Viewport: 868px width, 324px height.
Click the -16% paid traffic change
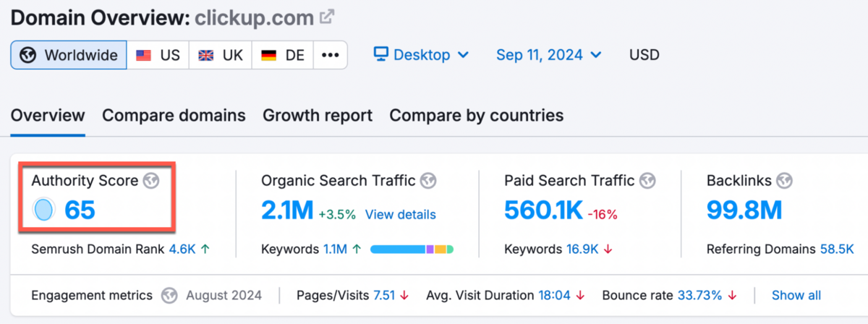tap(602, 215)
